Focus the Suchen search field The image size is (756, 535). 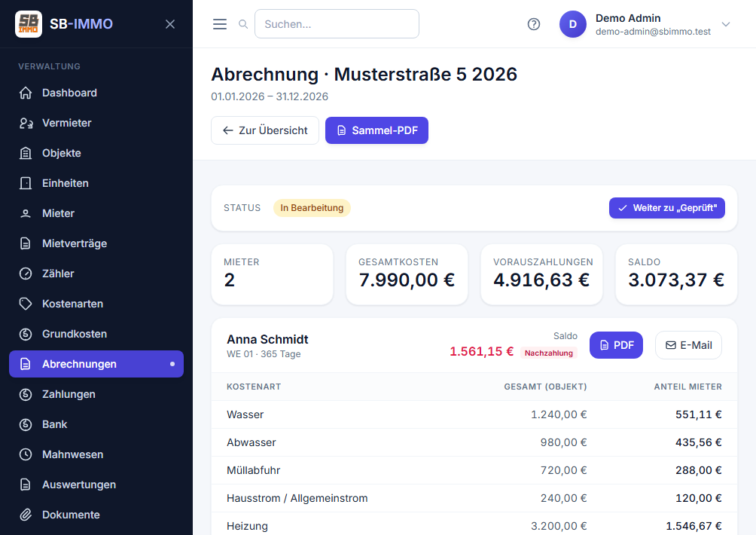337,23
